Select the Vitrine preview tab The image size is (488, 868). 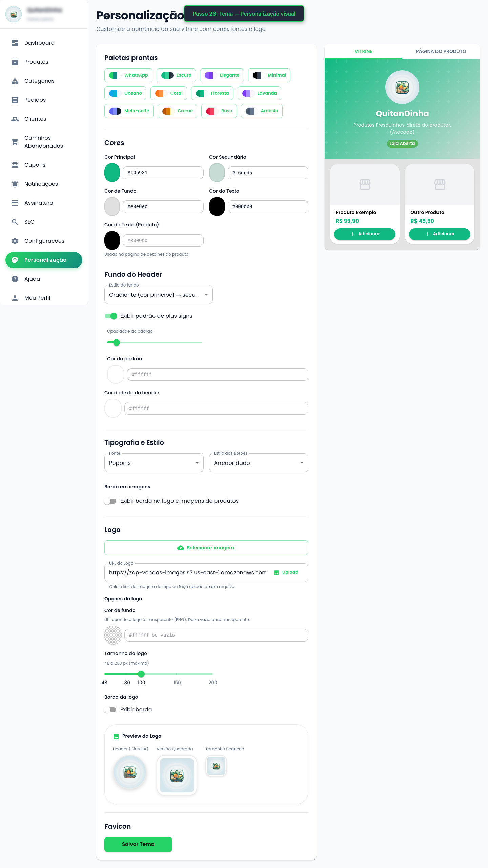pos(363,51)
